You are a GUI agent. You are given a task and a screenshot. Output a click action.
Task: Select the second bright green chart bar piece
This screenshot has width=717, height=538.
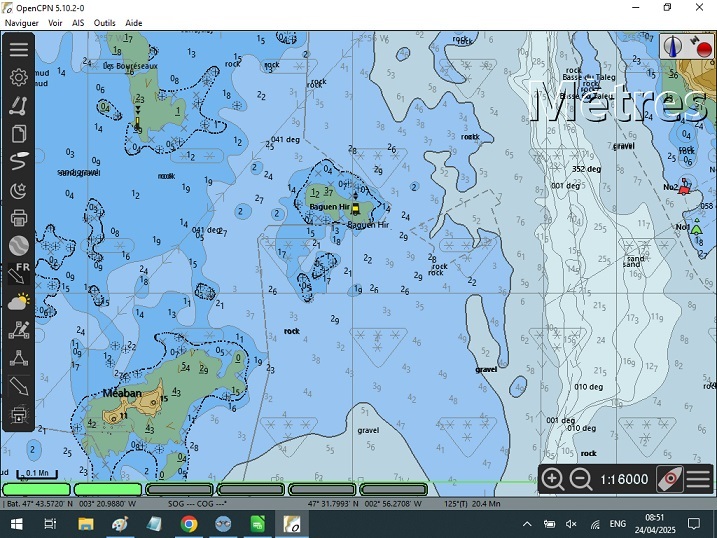(108, 490)
